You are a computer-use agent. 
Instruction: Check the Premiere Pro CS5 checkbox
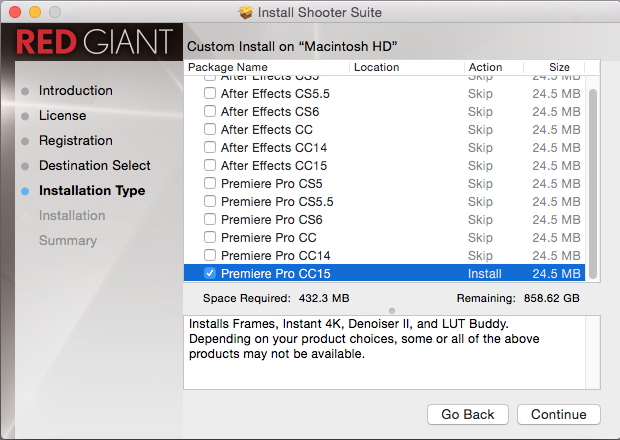point(210,183)
